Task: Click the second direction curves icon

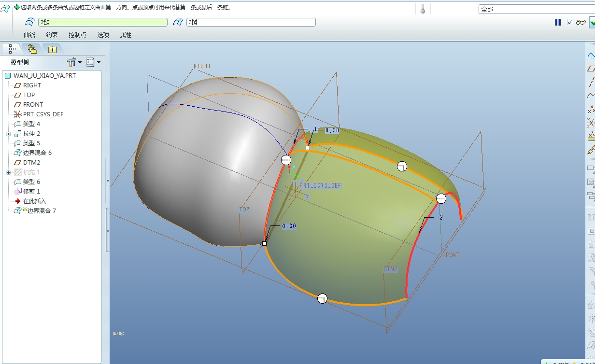Action: pos(178,22)
